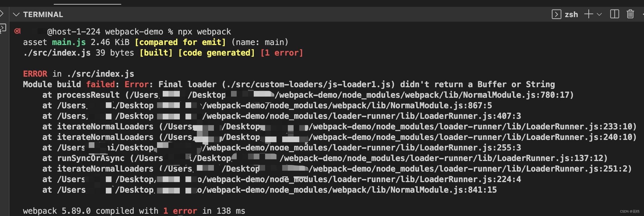
Task: Click the processResult function name
Action: [x=88, y=95]
